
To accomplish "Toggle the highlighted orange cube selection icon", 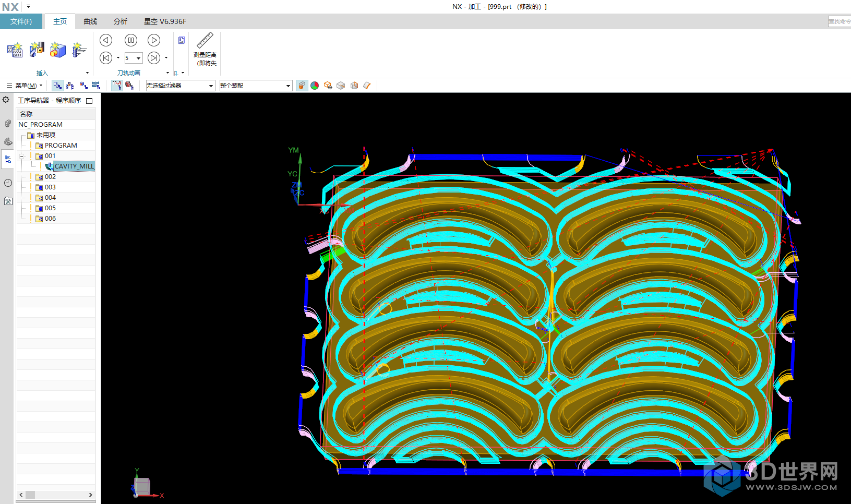I will [302, 86].
